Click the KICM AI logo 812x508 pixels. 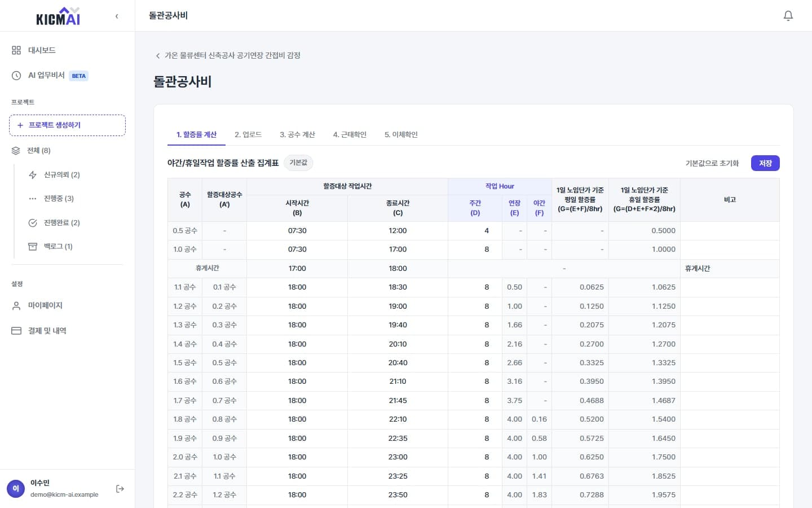pos(58,16)
